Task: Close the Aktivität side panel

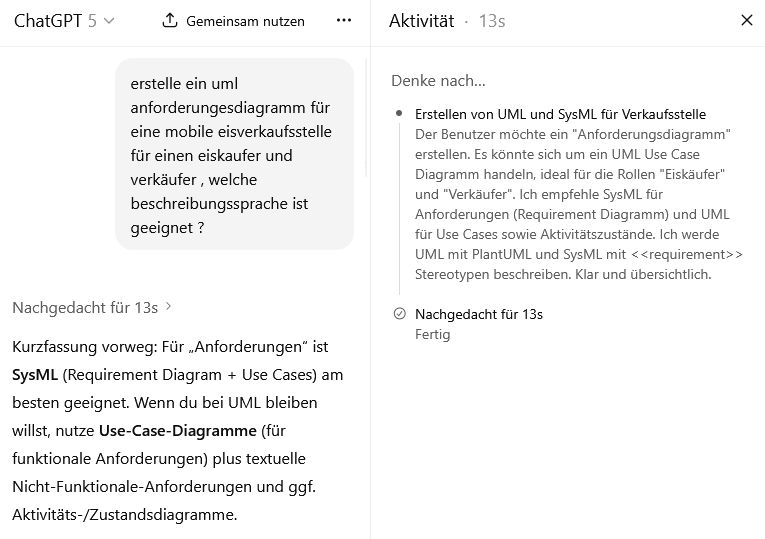Action: pyautogui.click(x=746, y=20)
